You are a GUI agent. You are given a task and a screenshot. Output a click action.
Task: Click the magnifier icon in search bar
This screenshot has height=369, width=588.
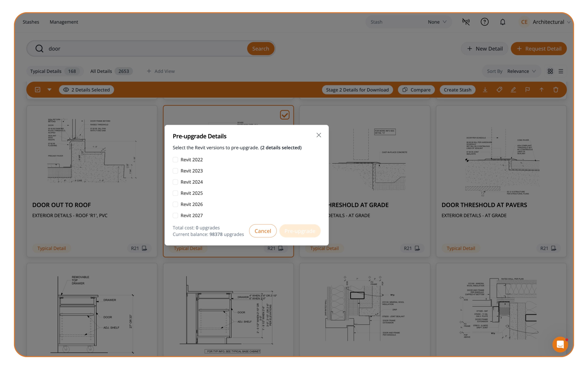39,49
